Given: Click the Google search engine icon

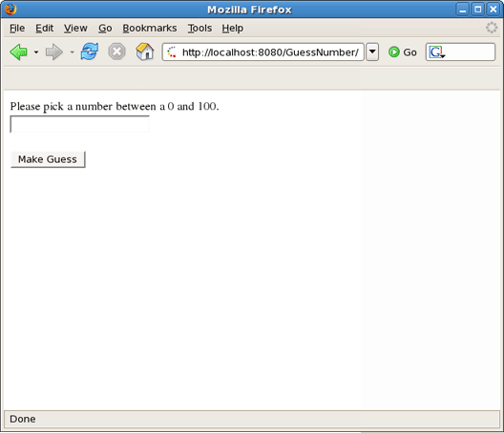Looking at the screenshot, I should (x=437, y=52).
